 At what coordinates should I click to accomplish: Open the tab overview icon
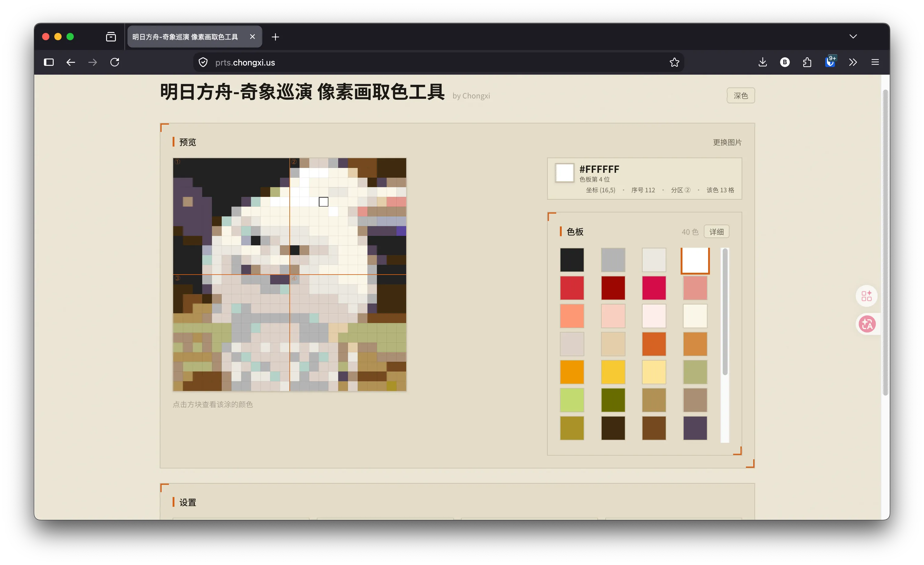point(111,37)
